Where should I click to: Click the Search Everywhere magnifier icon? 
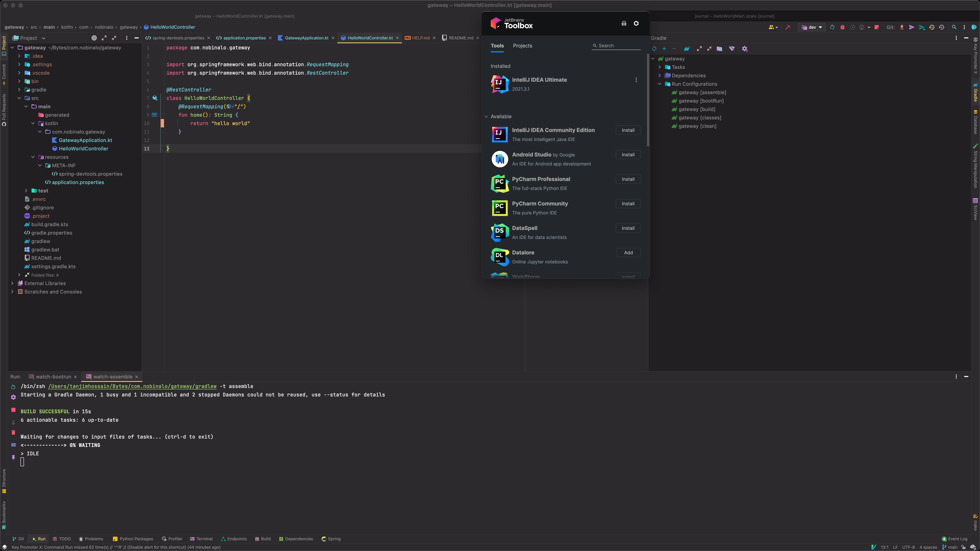954,27
